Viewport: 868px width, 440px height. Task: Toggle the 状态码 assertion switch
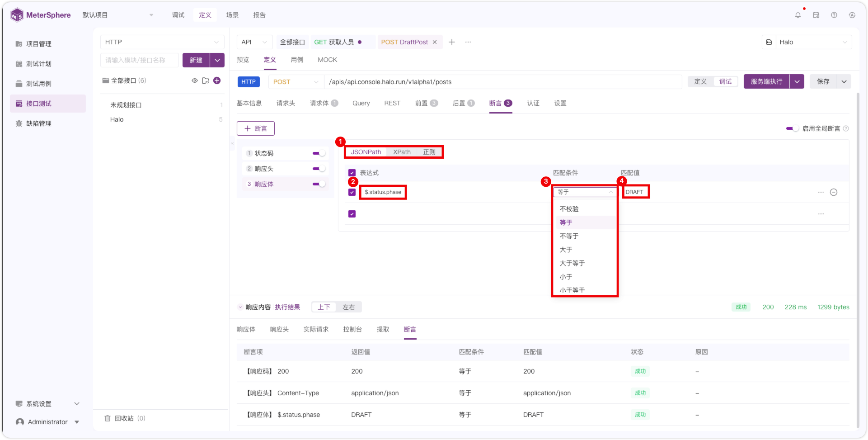319,153
